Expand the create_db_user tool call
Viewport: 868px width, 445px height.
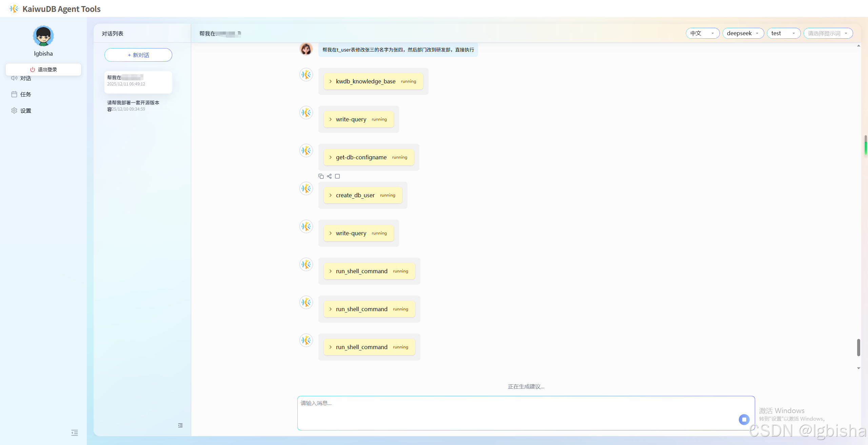355,195
